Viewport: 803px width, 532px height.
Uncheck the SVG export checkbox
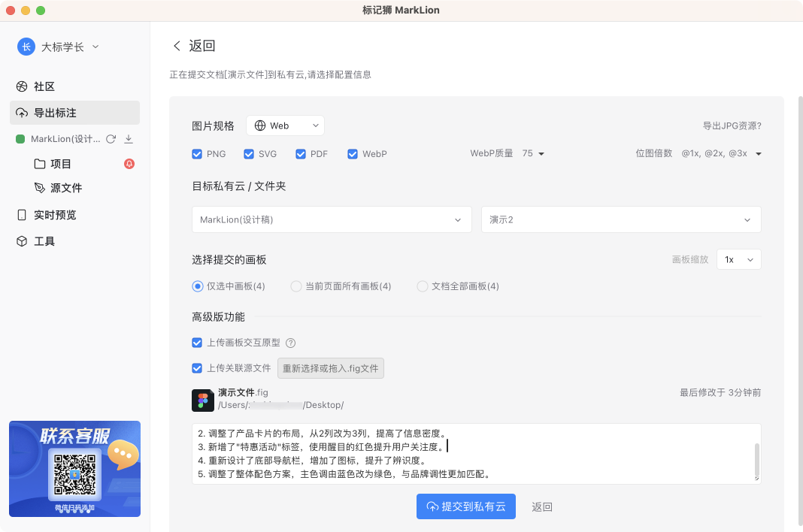(x=248, y=153)
